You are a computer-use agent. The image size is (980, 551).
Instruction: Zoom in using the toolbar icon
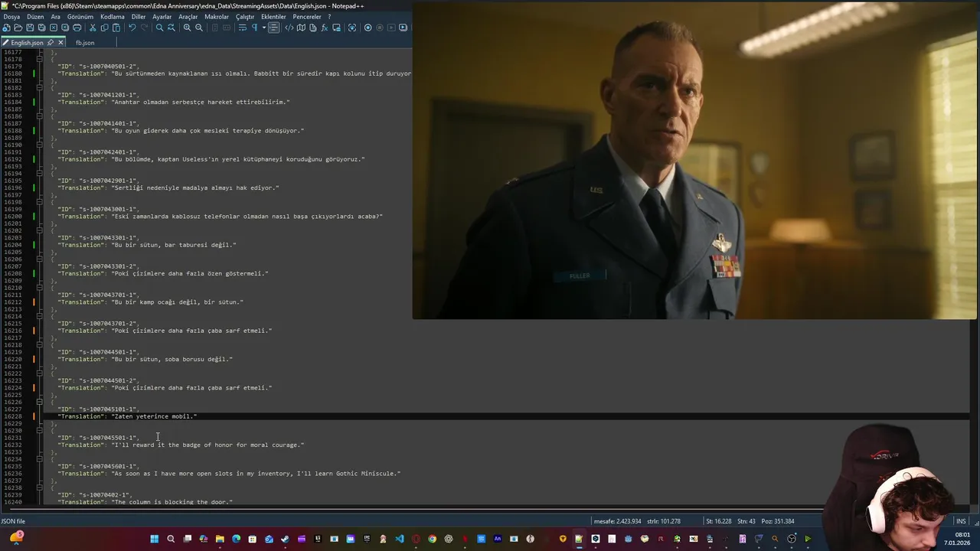(x=187, y=28)
